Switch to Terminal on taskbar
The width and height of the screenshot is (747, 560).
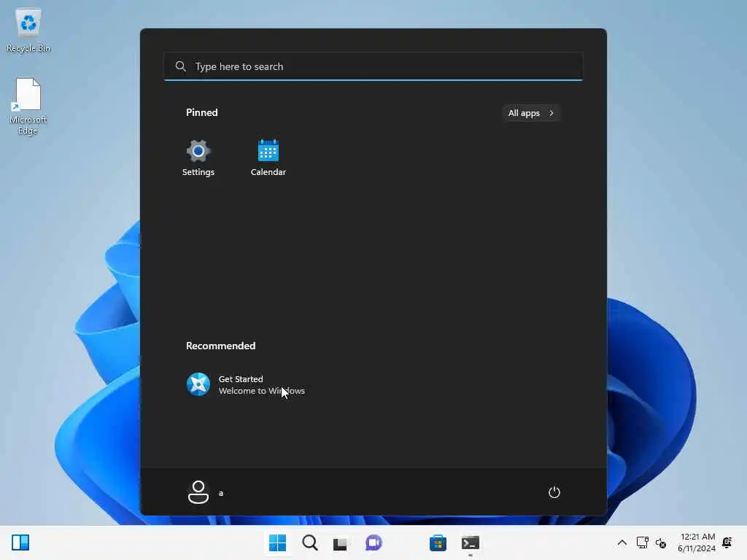point(471,542)
